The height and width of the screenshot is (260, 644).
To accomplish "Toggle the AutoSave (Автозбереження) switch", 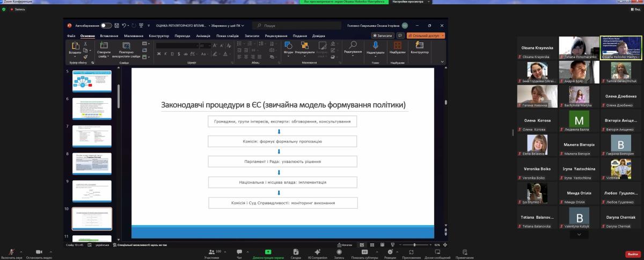I will [106, 25].
